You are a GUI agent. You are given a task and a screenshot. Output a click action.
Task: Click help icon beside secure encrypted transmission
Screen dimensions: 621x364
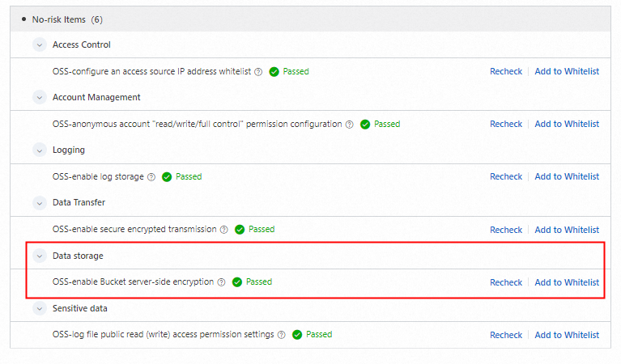click(223, 230)
